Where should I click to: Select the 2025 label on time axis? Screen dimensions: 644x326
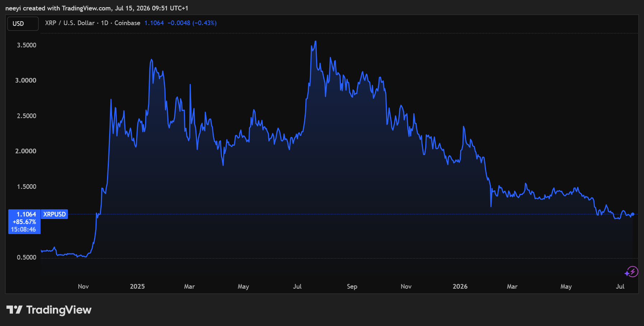137,287
